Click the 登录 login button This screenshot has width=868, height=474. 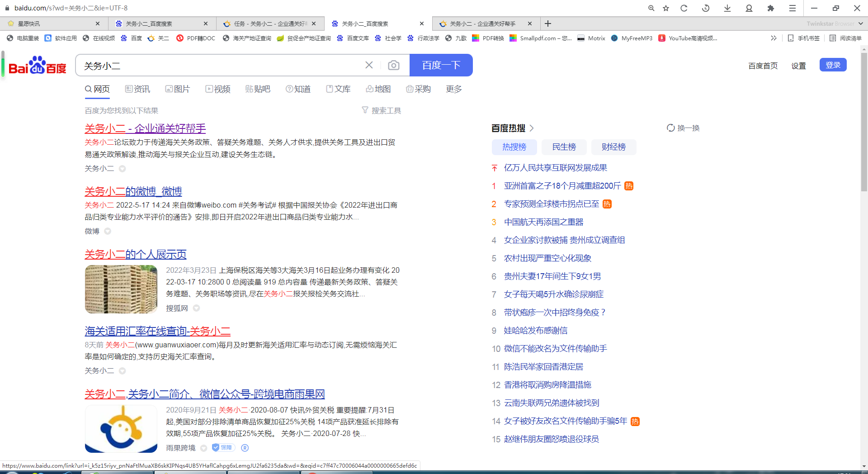[x=833, y=65]
